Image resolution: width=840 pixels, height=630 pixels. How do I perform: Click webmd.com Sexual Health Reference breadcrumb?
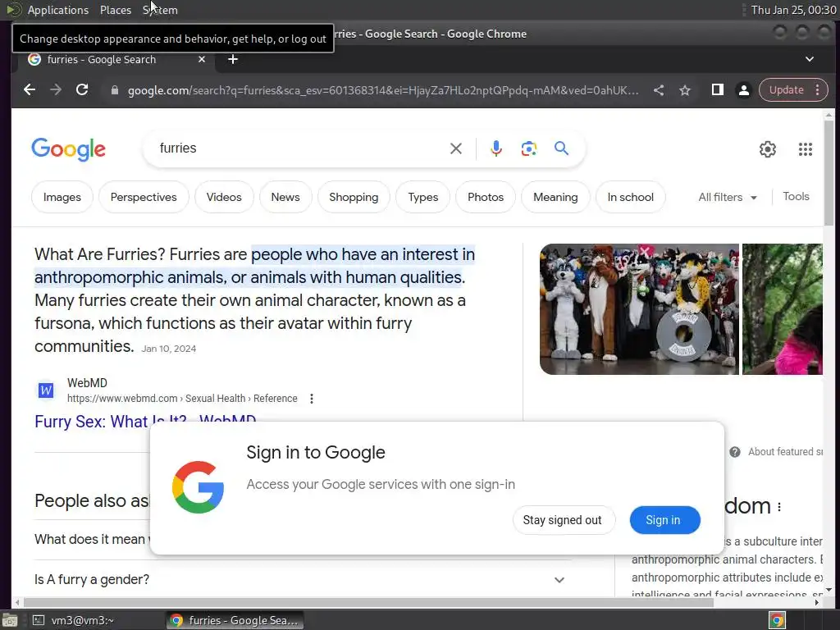[182, 399]
